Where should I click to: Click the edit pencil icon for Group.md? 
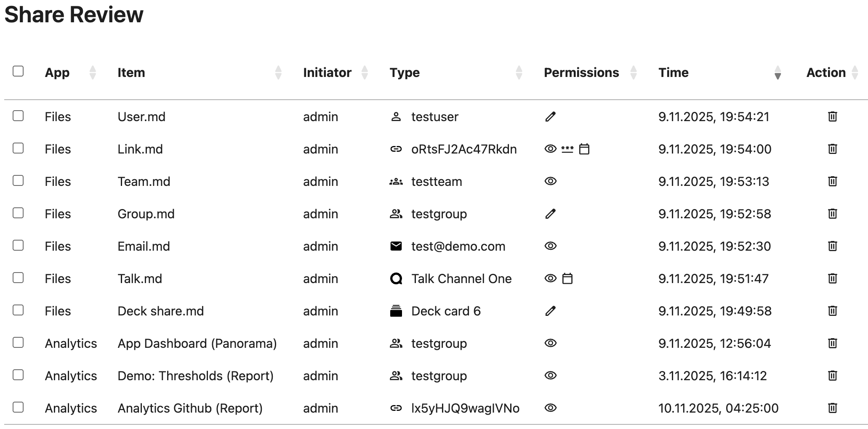tap(550, 214)
